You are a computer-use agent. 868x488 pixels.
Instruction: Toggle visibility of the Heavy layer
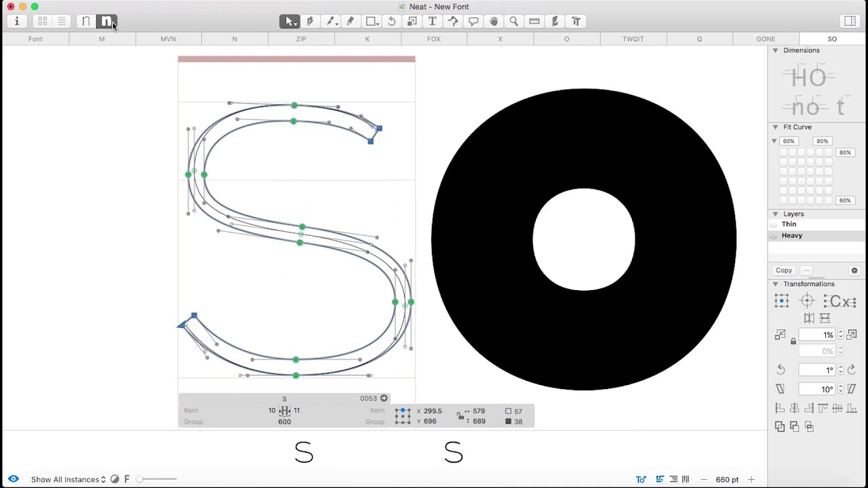click(774, 236)
